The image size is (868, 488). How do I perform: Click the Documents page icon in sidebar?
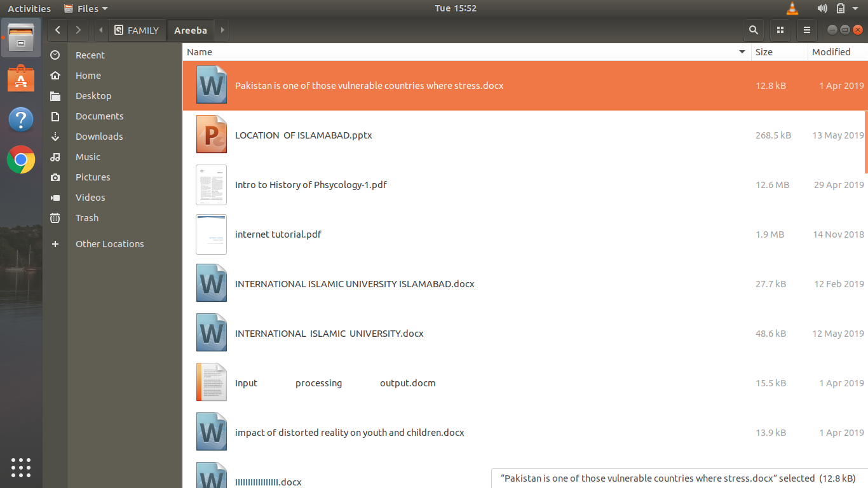pos(55,116)
